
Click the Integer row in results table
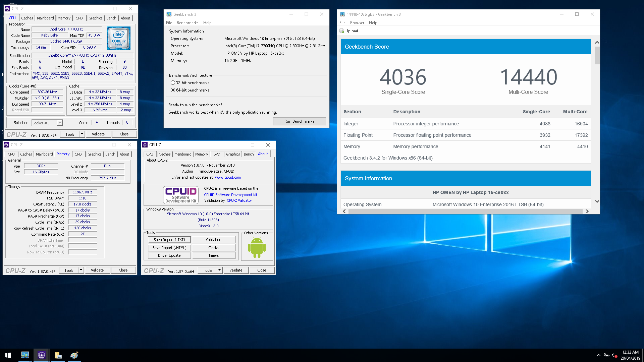[466, 124]
